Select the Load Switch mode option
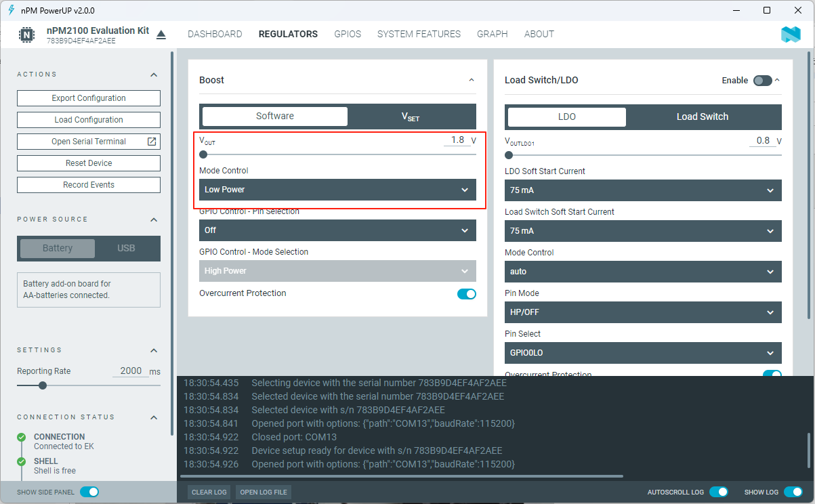This screenshot has height=504, width=815. pos(703,117)
